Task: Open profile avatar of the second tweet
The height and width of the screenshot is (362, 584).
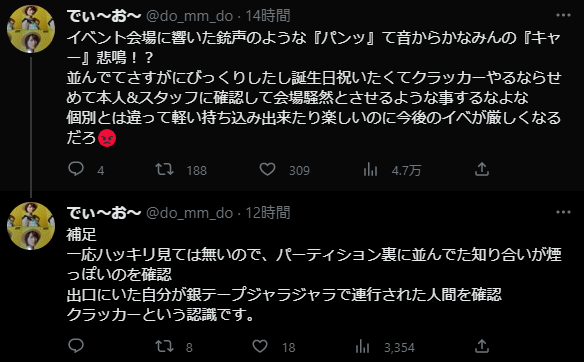Action: pos(31,226)
